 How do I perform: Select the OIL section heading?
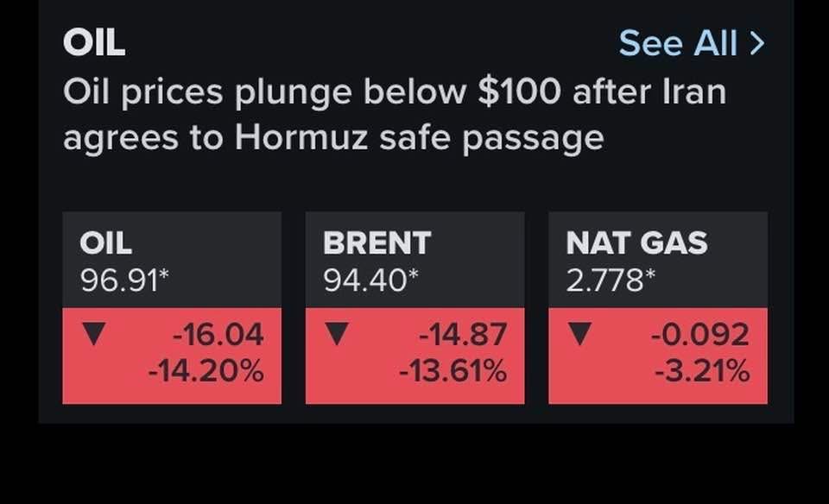click(x=94, y=42)
